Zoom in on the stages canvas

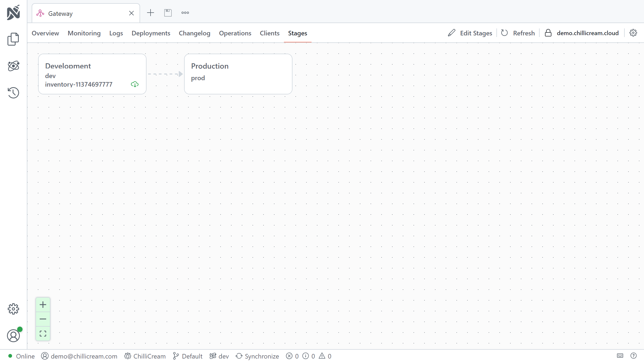tap(43, 305)
